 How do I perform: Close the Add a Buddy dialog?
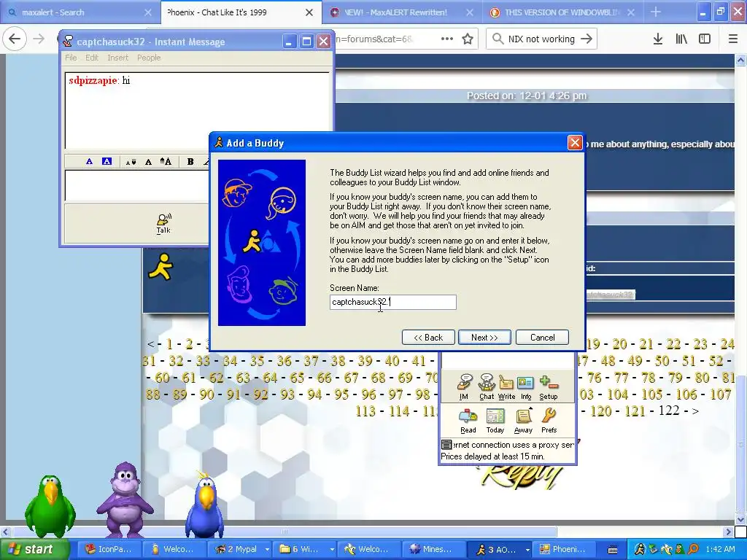click(575, 143)
